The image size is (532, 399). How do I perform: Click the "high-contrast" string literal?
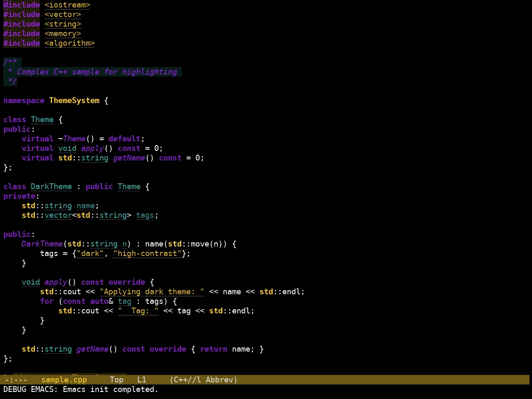(148, 254)
